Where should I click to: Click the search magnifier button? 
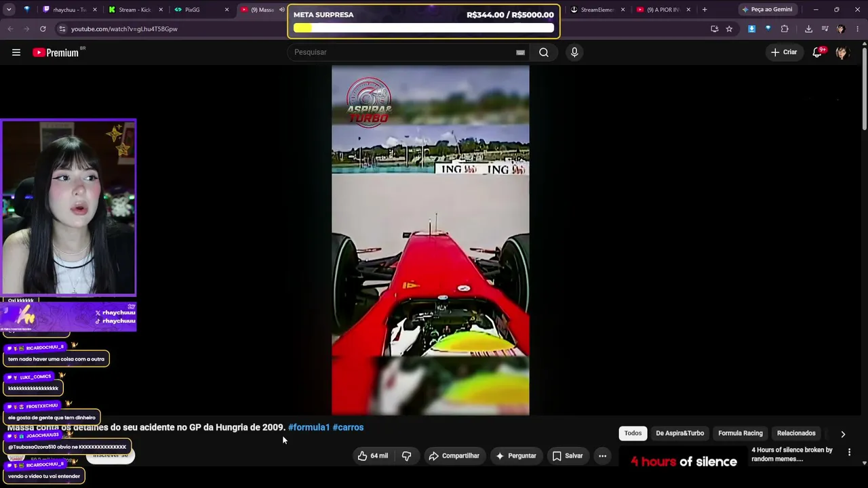544,52
